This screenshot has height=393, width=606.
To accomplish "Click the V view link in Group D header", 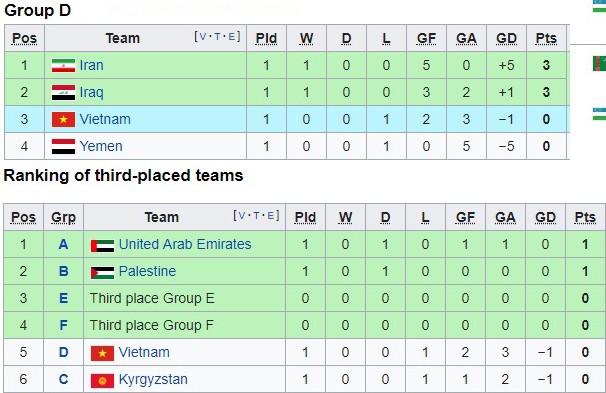I will [203, 37].
